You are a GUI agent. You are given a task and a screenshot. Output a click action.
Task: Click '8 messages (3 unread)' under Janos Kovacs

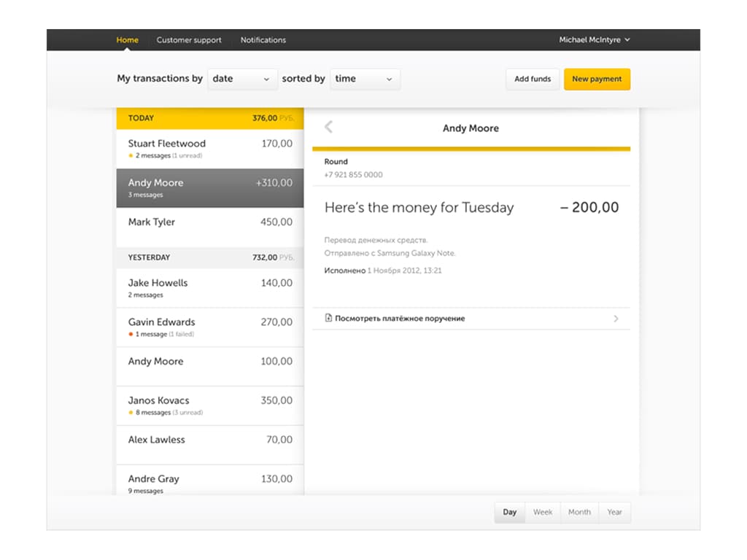coord(166,413)
